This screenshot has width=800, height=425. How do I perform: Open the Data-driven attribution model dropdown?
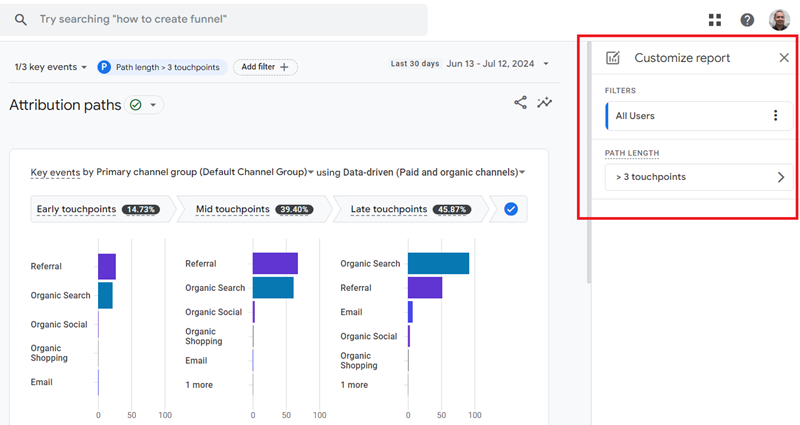pos(434,172)
